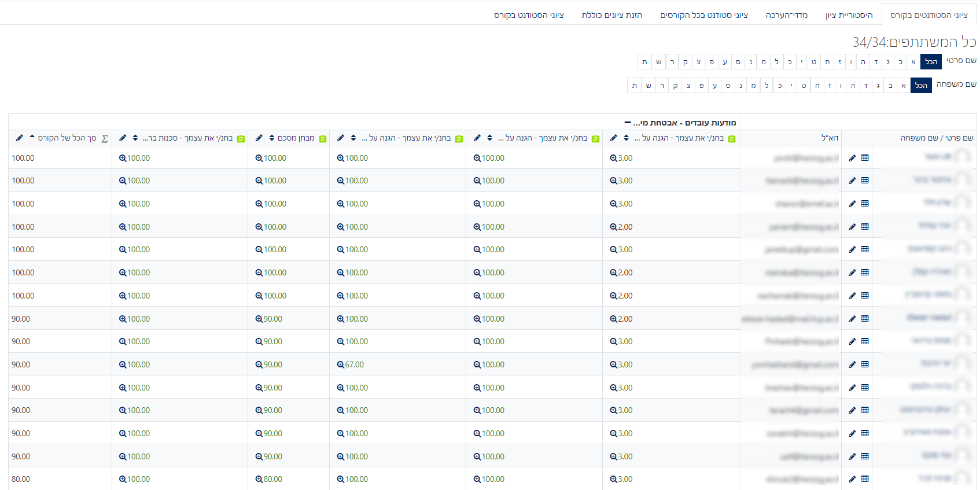Sort the column holding 3.00 grades
This screenshot has height=490, width=980.
coord(626,138)
